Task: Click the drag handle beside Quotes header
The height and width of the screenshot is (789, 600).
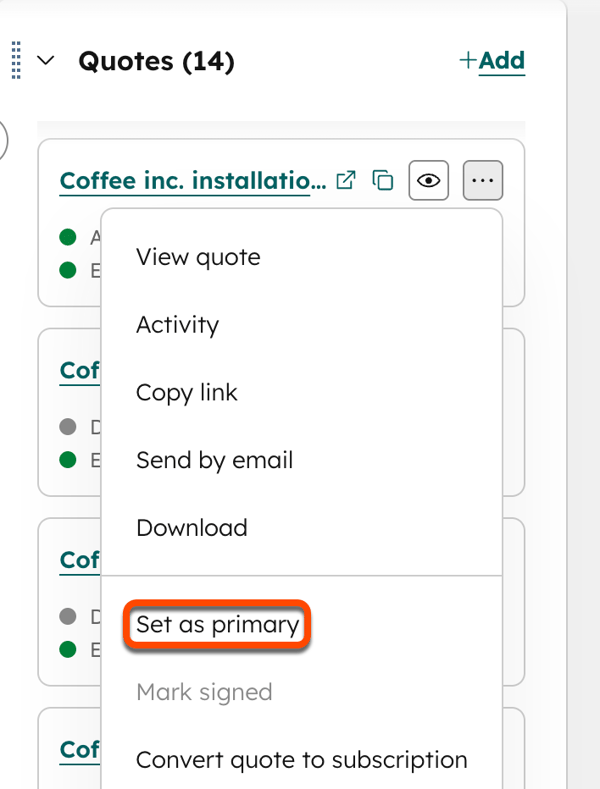Action: tap(16, 60)
